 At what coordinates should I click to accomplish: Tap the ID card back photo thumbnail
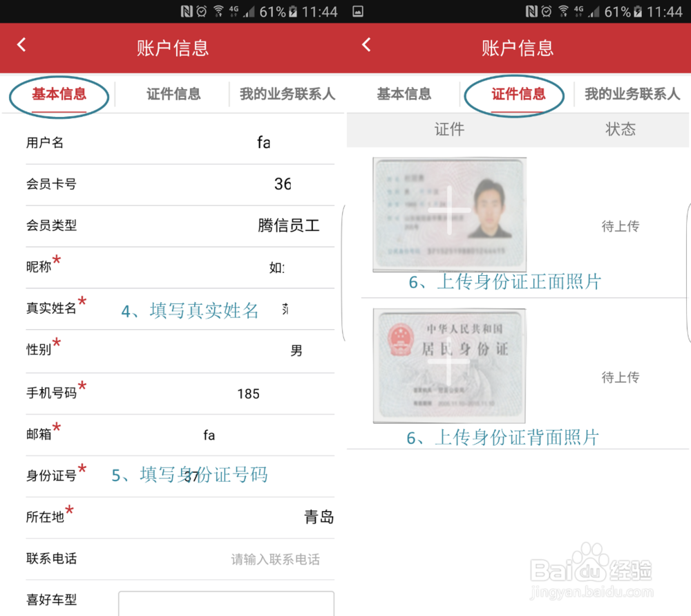pyautogui.click(x=449, y=365)
